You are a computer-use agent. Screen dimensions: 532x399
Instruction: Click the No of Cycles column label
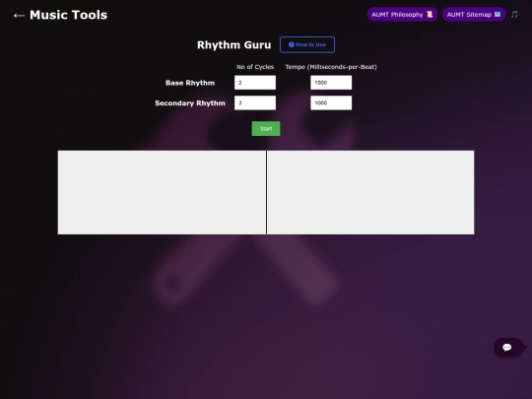(255, 67)
